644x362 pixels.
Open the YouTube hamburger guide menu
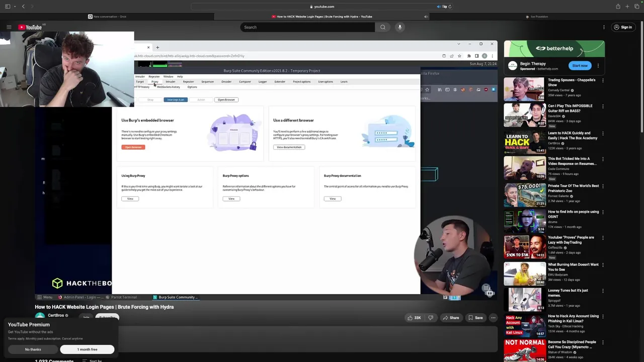click(x=9, y=27)
